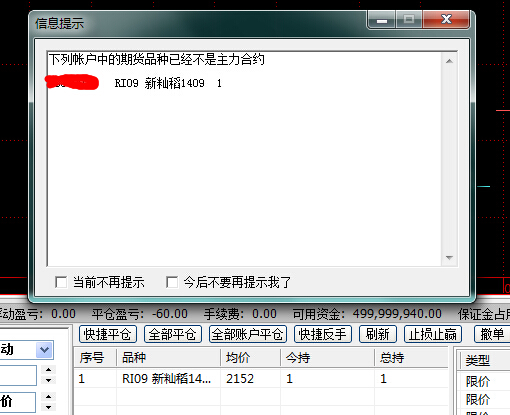Click the 均价 column header
Viewport: 510px width, 415px height.
pos(250,358)
